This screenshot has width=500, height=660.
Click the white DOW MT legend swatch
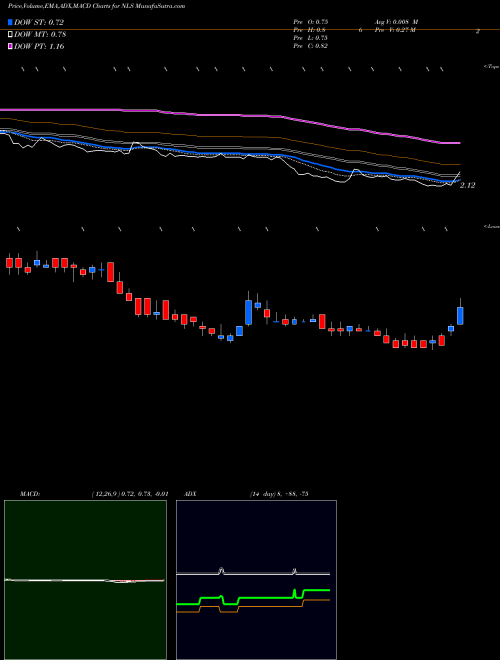pos(10,34)
